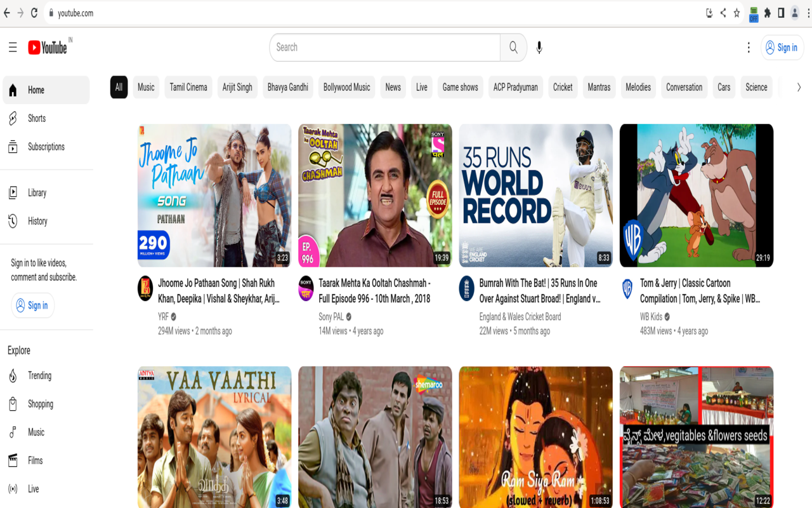Play the vegetables & flowers seeds thumbnail
The width and height of the screenshot is (812, 508).
pyautogui.click(x=697, y=437)
